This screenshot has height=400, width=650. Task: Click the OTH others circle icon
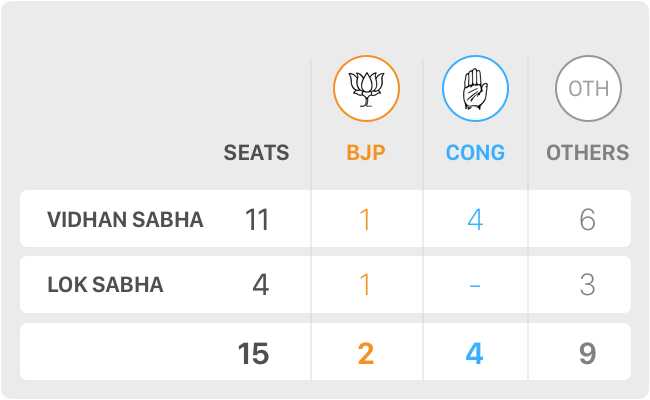588,89
